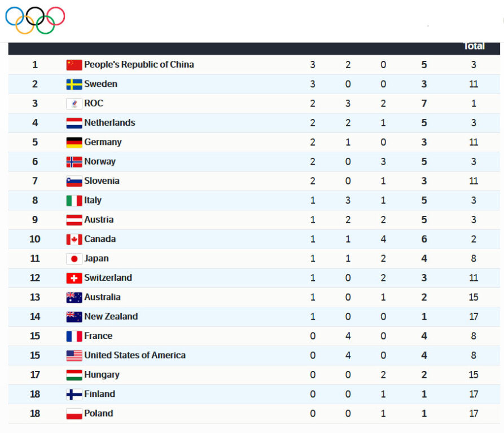504x433 pixels.
Task: Select the Slovenia country name
Action: pos(102,181)
